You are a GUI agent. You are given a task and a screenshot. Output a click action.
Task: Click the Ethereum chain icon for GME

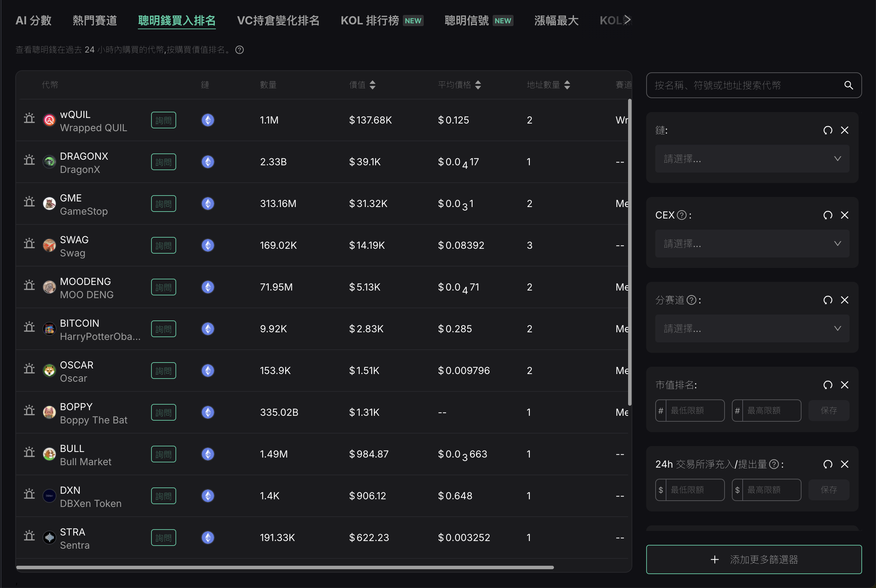(208, 204)
